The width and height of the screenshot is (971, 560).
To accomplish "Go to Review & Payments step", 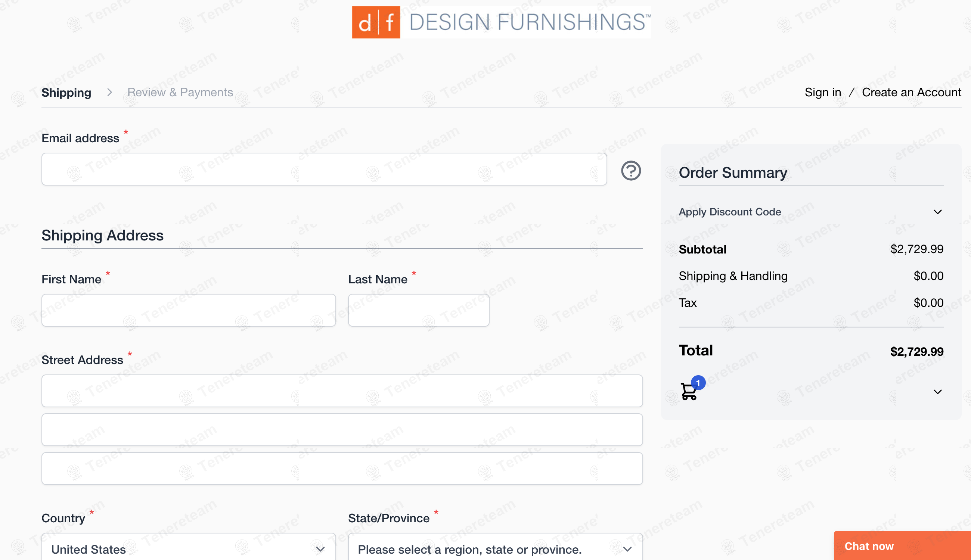I will [x=180, y=92].
